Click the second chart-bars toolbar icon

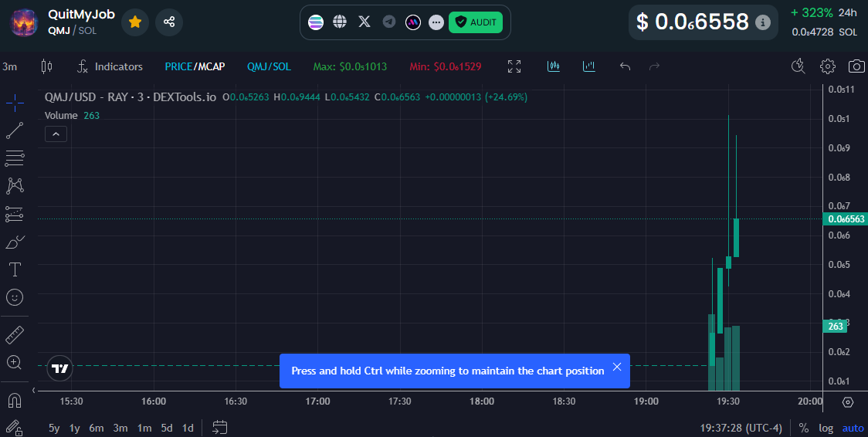(589, 66)
